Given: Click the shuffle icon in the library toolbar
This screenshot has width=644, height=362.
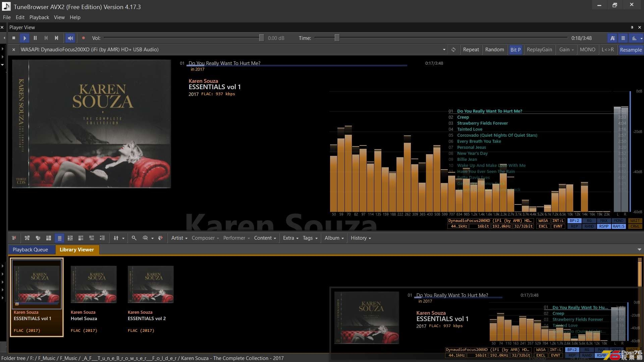Looking at the screenshot, I should [27, 238].
